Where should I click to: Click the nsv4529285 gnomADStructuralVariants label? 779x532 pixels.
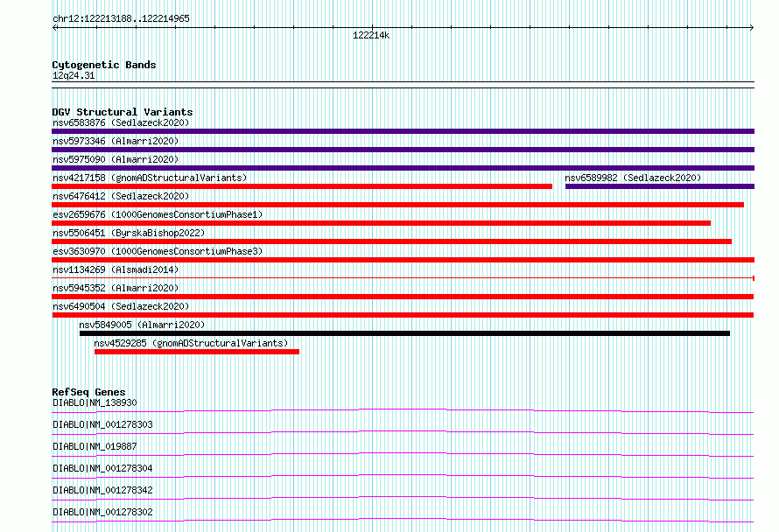point(192,343)
